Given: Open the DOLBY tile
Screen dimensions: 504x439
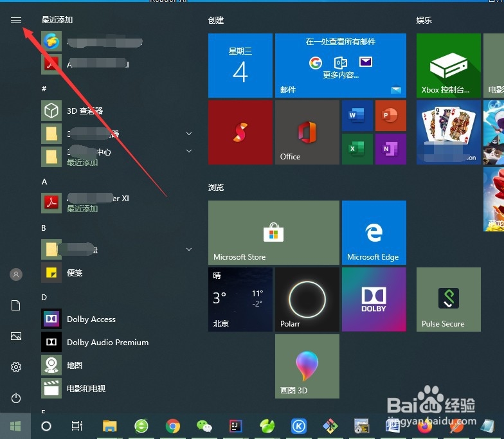Looking at the screenshot, I should [374, 300].
